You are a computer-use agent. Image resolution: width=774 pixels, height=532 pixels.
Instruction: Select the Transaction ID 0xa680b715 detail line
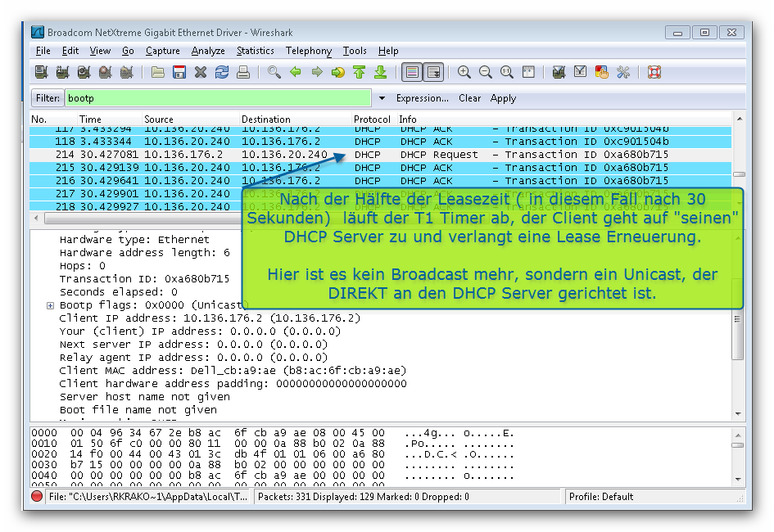144,279
